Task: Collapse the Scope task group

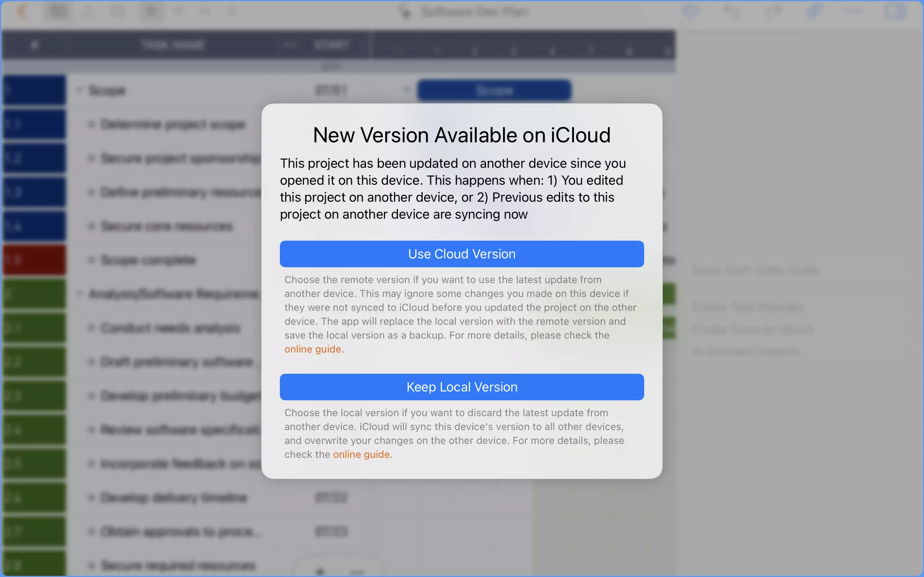Action: pyautogui.click(x=80, y=89)
